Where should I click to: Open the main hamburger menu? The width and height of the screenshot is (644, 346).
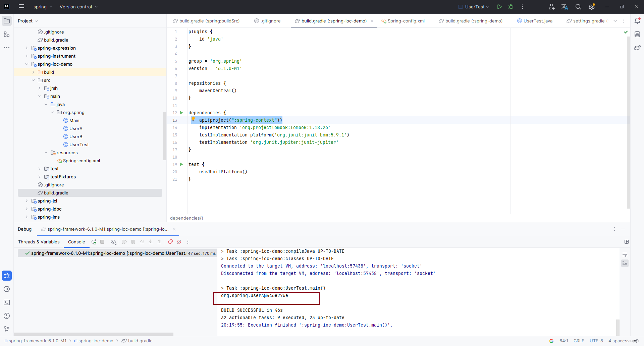[21, 7]
